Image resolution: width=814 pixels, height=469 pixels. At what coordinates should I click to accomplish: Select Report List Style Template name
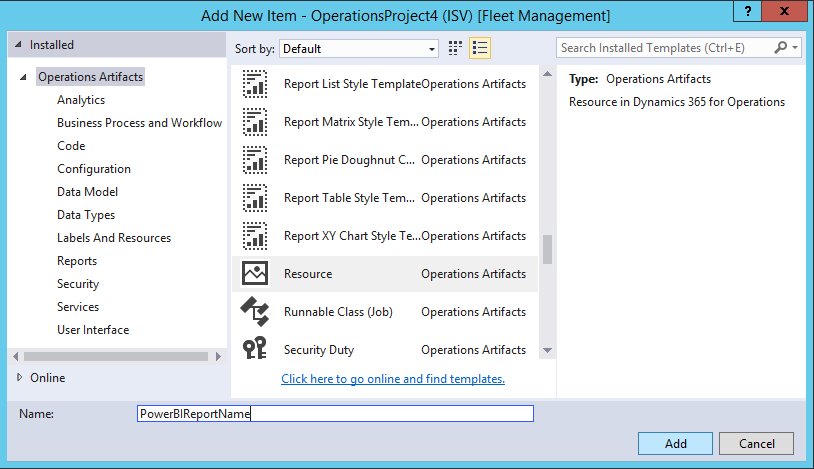[x=352, y=84]
